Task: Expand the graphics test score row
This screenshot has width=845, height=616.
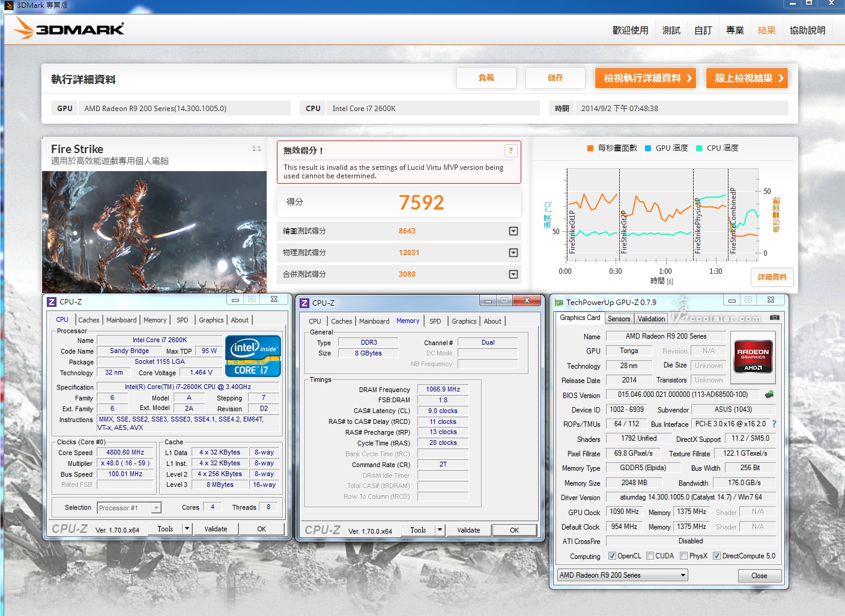Action: [513, 231]
